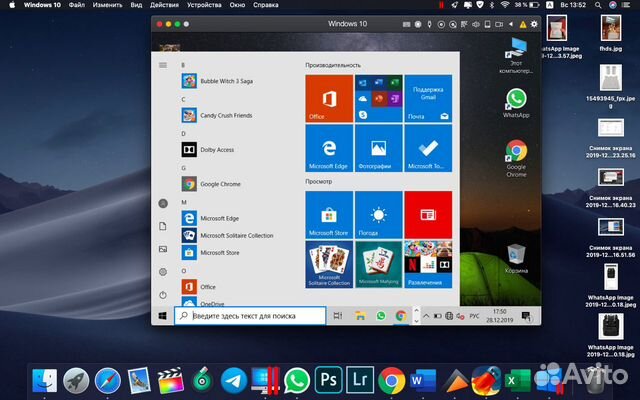Open Lightroom in the Dock
The height and width of the screenshot is (400, 640).
click(360, 380)
